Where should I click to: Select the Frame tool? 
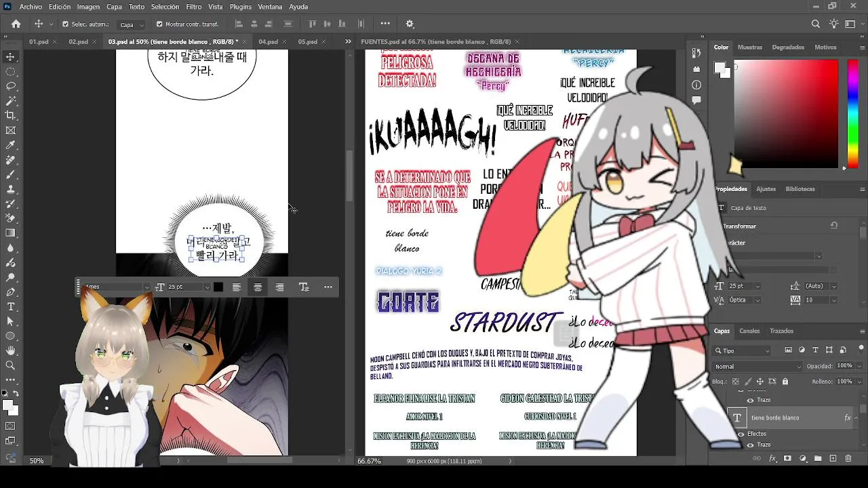(10, 130)
